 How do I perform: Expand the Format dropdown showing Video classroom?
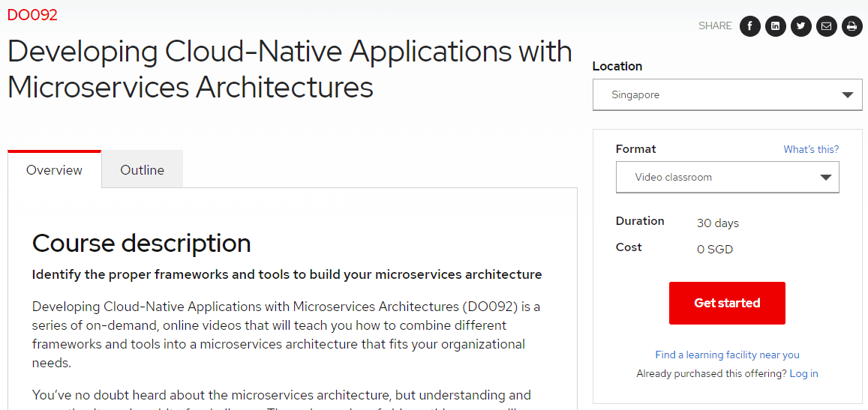(x=727, y=178)
